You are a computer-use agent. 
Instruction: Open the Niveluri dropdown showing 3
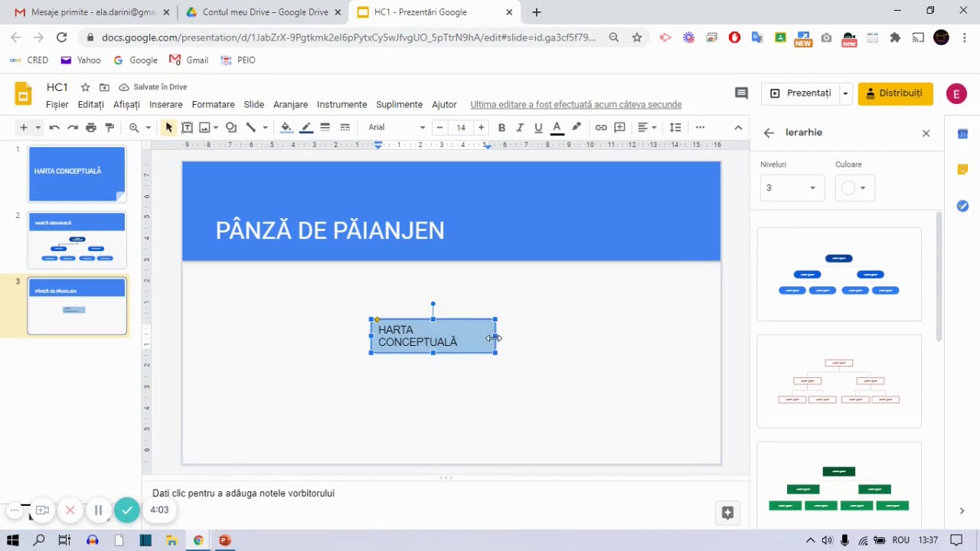click(792, 187)
